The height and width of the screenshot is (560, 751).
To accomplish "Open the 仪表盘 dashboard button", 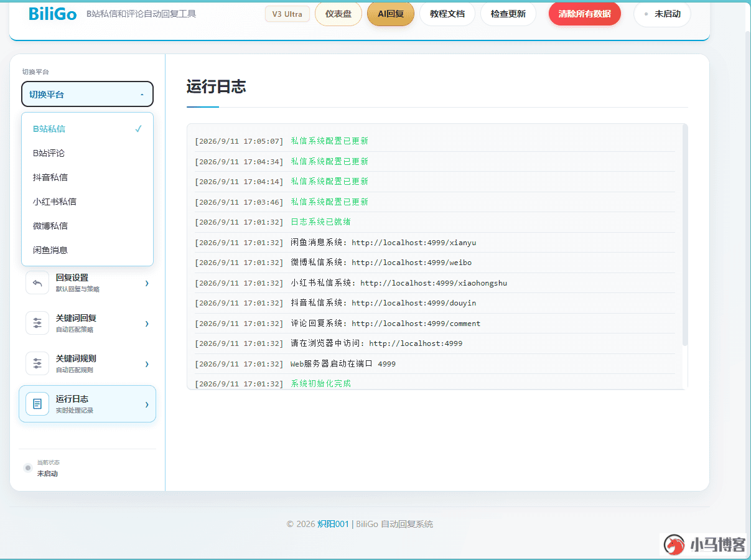I will (x=338, y=14).
